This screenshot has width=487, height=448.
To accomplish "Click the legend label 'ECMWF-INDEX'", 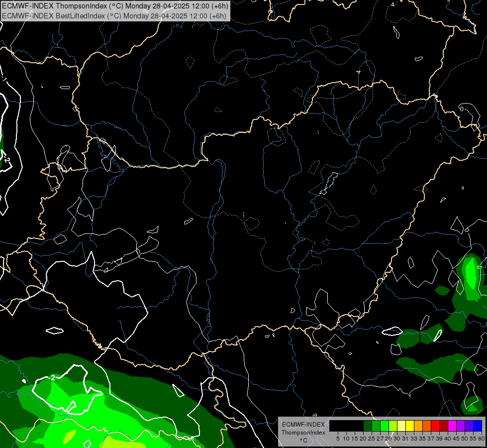I will (x=303, y=425).
